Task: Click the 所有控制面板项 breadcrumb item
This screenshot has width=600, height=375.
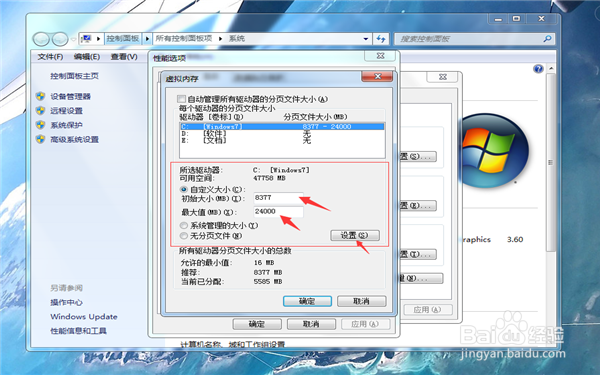Action: click(x=184, y=38)
